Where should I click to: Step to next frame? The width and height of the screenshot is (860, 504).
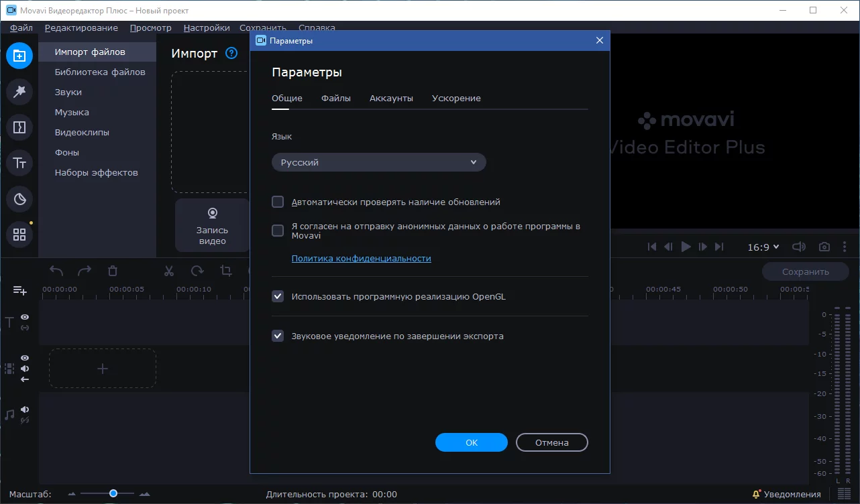tap(703, 247)
